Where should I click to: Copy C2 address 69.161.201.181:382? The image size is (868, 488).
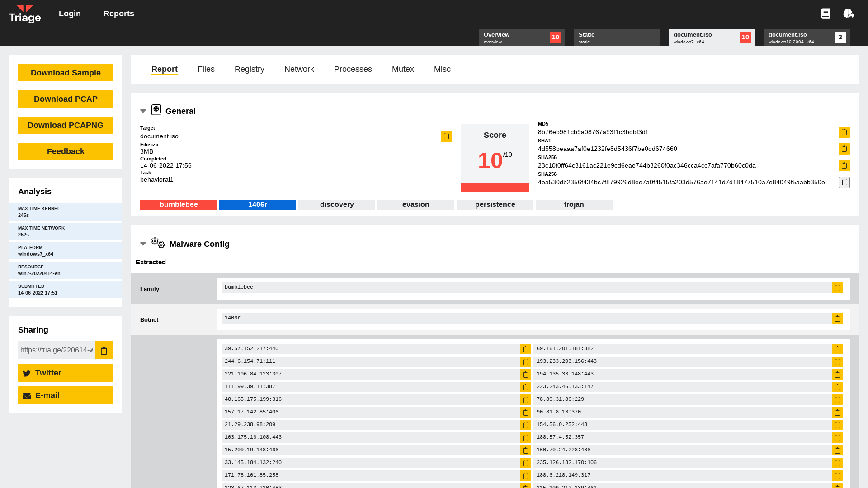click(x=837, y=349)
